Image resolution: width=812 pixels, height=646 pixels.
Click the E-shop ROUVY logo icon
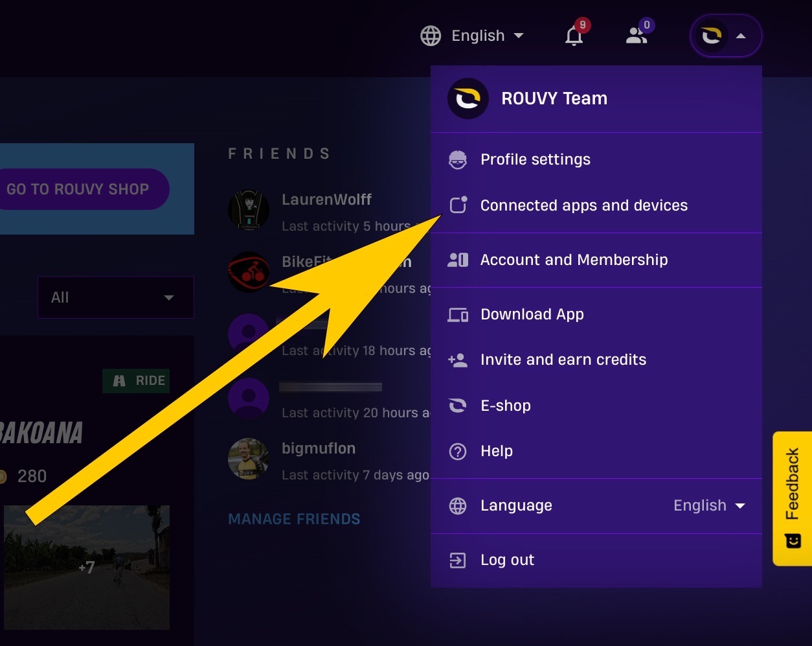[458, 406]
